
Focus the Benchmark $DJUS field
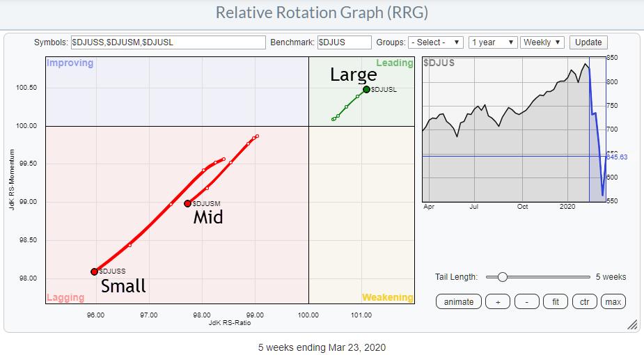click(x=344, y=42)
